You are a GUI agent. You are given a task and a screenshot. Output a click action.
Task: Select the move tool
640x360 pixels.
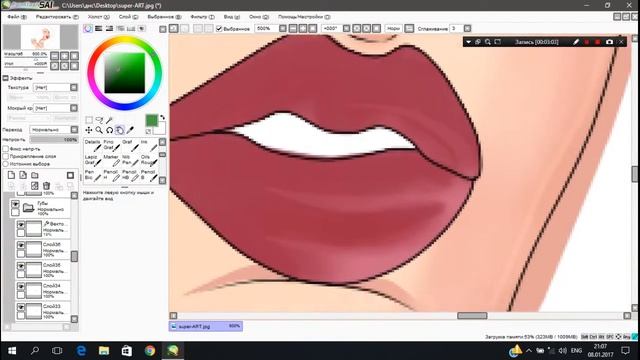click(89, 130)
